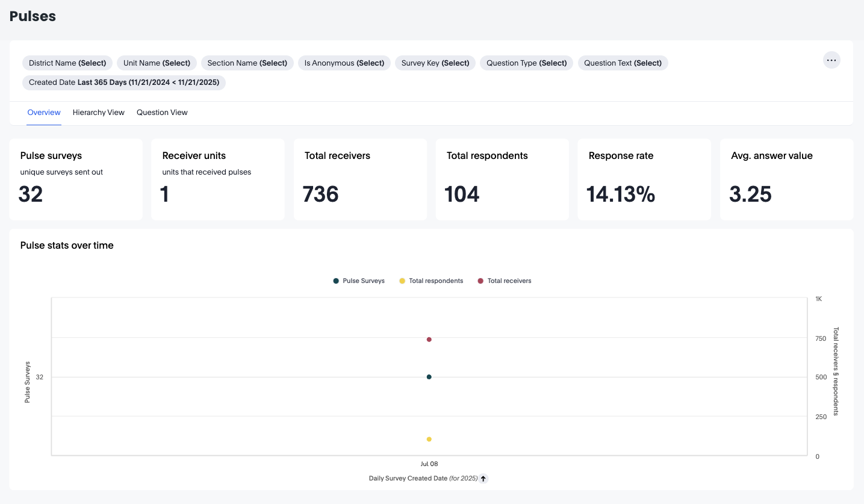Screen dimensions: 864x504
Task: Open the District Name filter dropdown
Action: click(x=67, y=63)
